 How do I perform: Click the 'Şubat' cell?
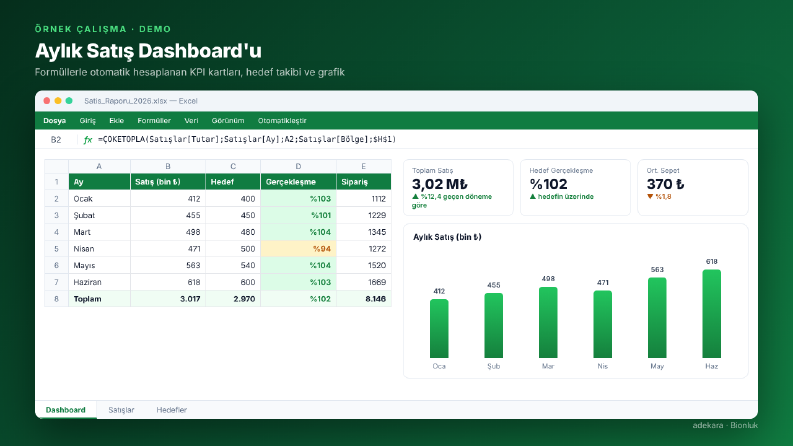99,215
